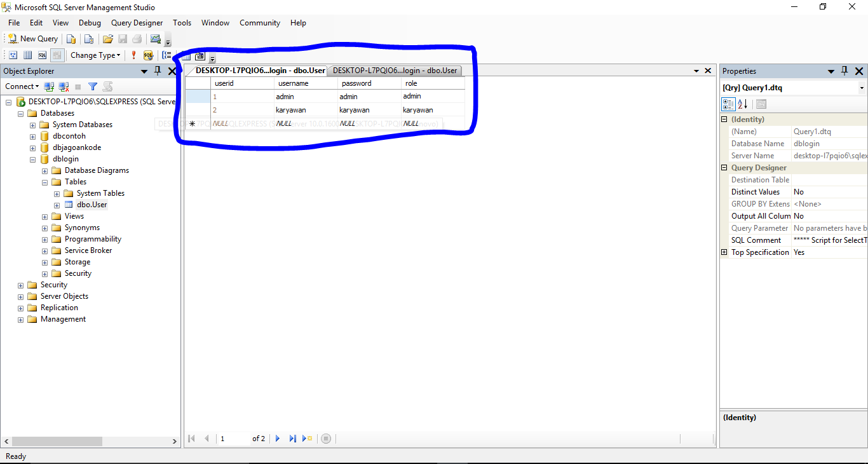Screen dimensions: 868x464
Task: Pin the Properties panel
Action: [x=844, y=71]
